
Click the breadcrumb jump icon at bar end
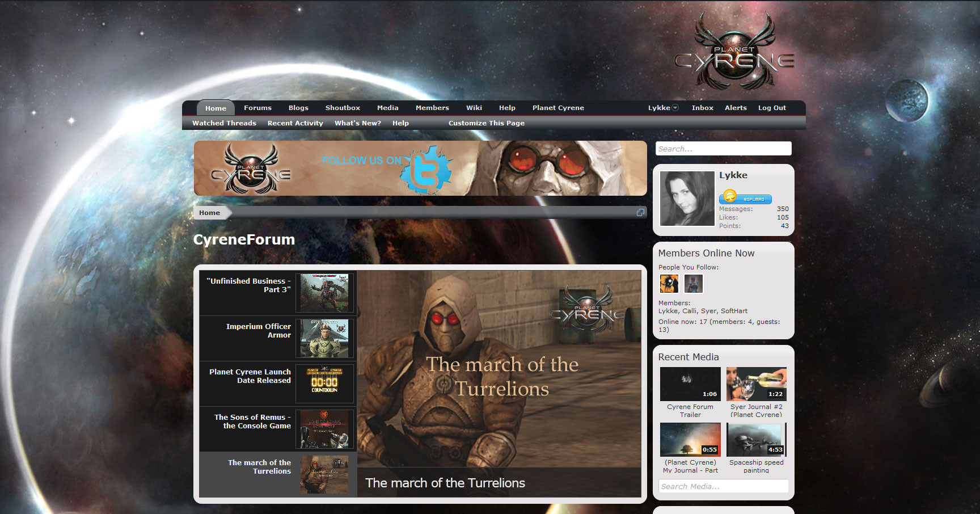click(640, 212)
